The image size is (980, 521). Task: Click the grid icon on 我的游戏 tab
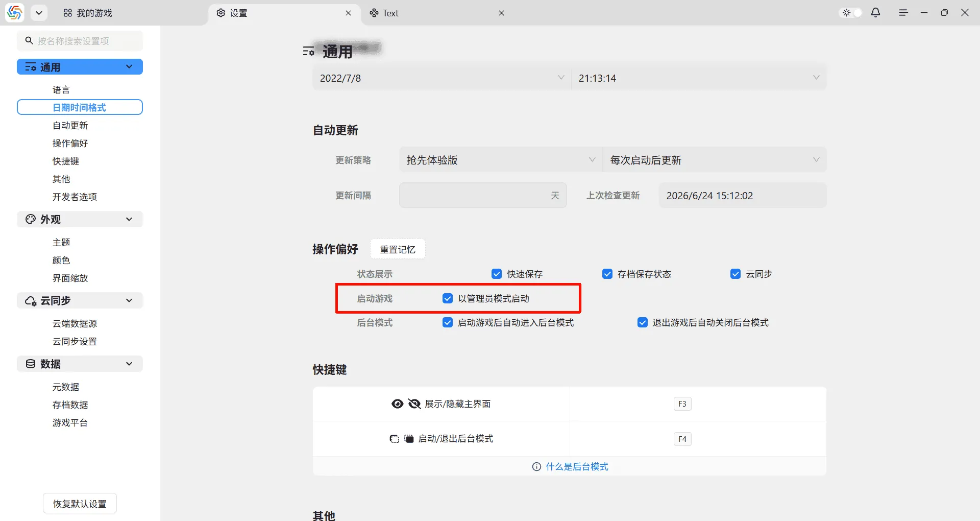(x=68, y=13)
